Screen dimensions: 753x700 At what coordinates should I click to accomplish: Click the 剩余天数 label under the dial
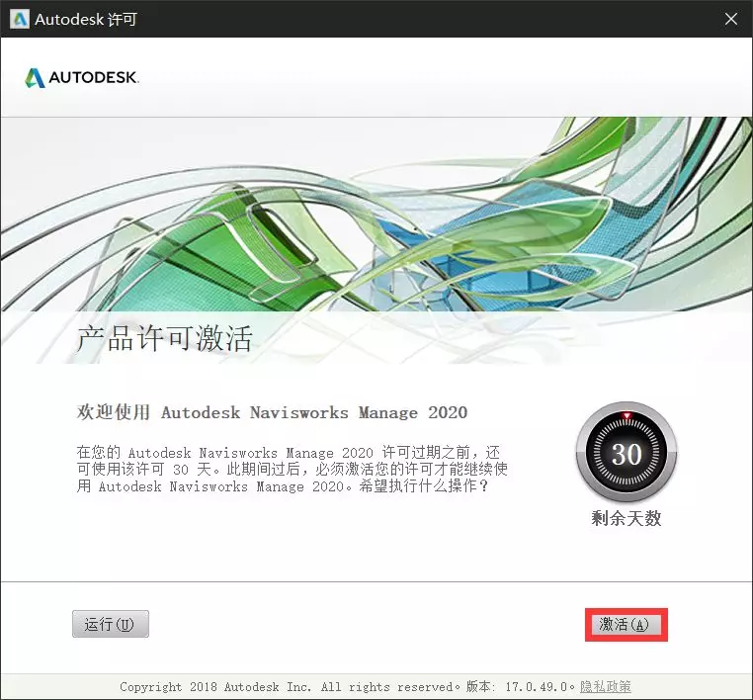tap(627, 518)
